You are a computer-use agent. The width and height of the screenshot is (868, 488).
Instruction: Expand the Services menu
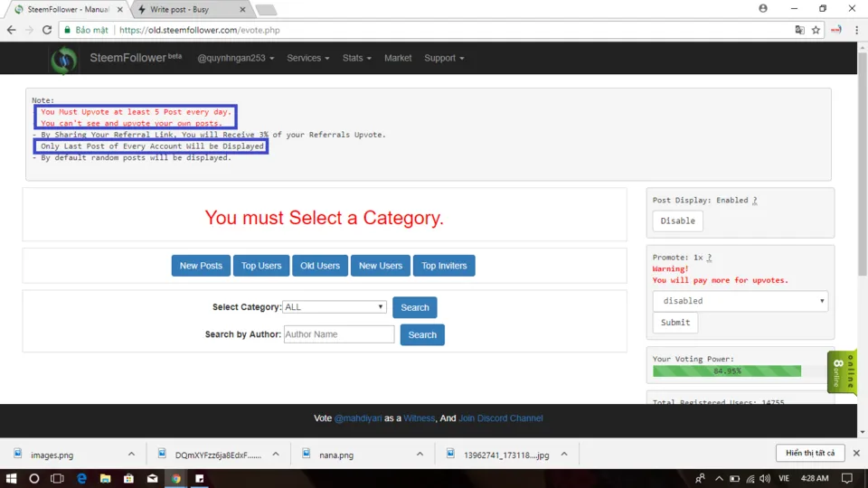point(307,58)
